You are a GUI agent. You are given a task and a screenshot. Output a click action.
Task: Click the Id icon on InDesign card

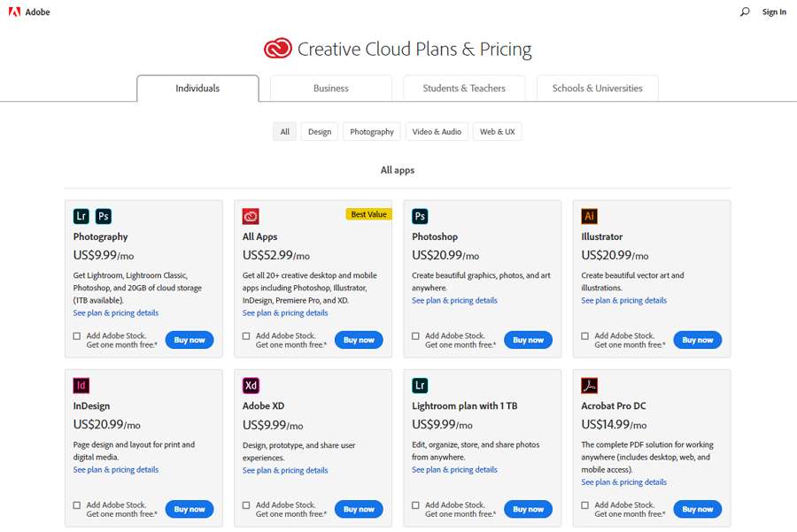tap(81, 386)
